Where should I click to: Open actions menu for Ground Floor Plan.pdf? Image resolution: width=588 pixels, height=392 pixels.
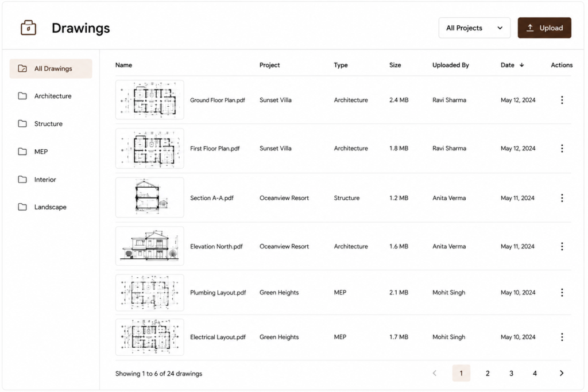562,100
